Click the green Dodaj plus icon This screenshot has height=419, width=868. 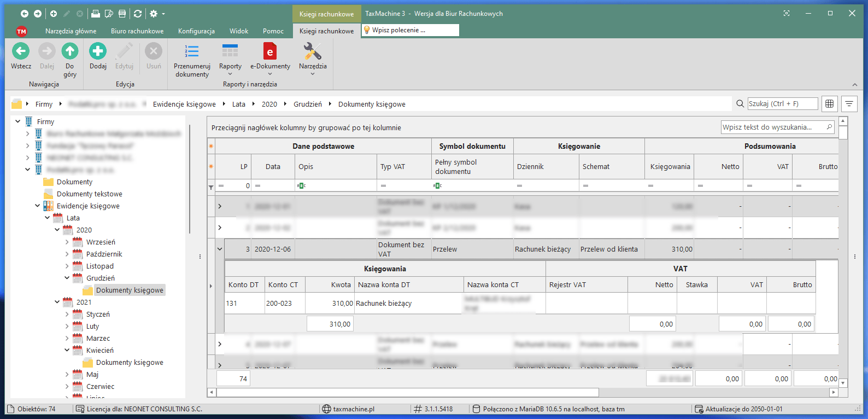98,51
